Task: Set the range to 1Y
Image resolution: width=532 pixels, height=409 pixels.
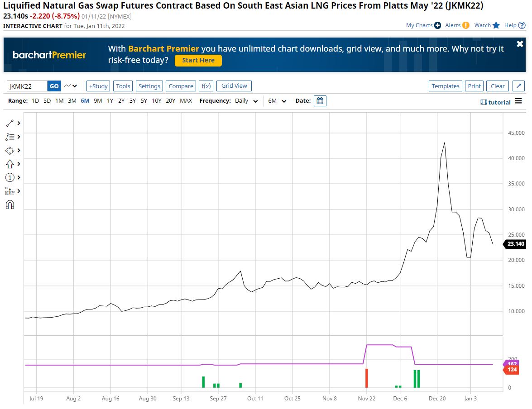Action: (x=110, y=101)
